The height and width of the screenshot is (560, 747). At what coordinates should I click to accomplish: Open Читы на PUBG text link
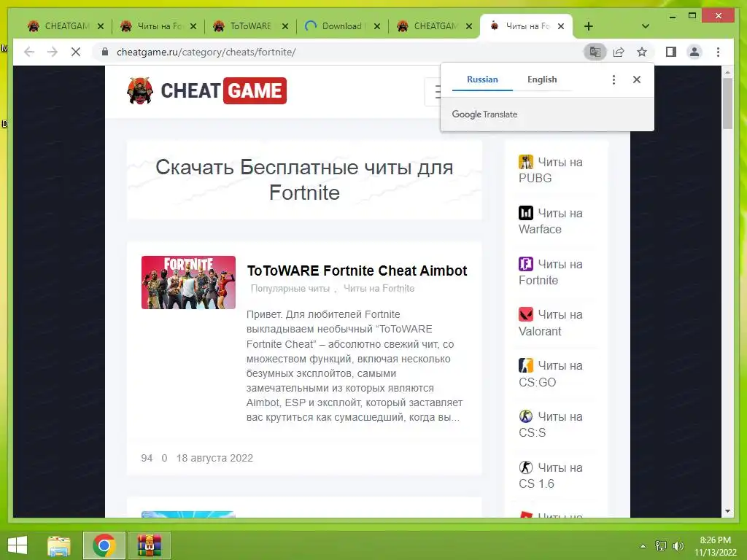[551, 170]
